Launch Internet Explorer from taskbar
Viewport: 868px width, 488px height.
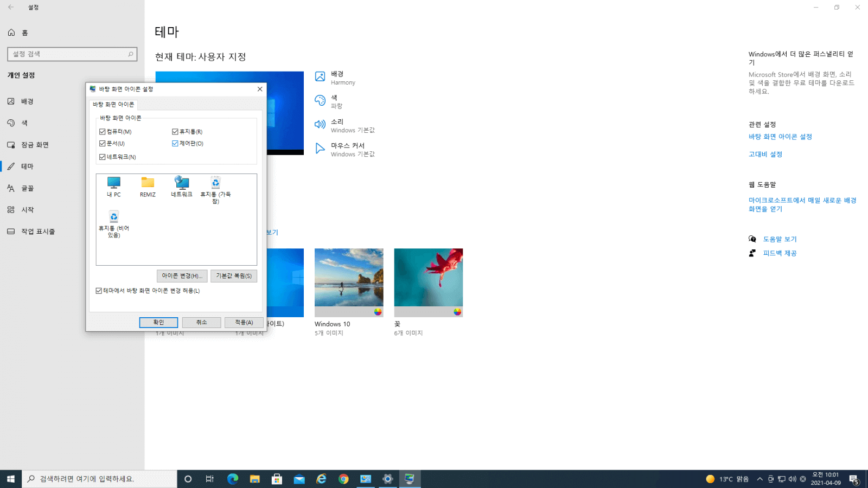tap(322, 479)
